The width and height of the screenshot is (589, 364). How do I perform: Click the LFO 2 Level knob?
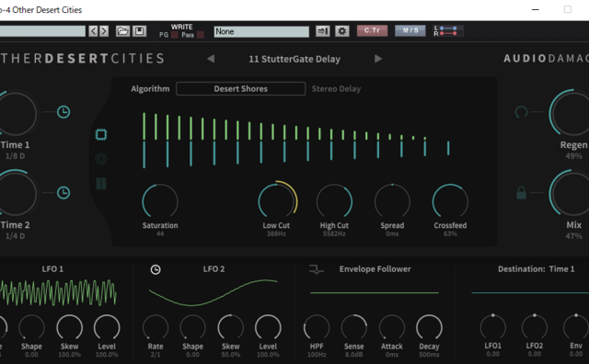268,327
